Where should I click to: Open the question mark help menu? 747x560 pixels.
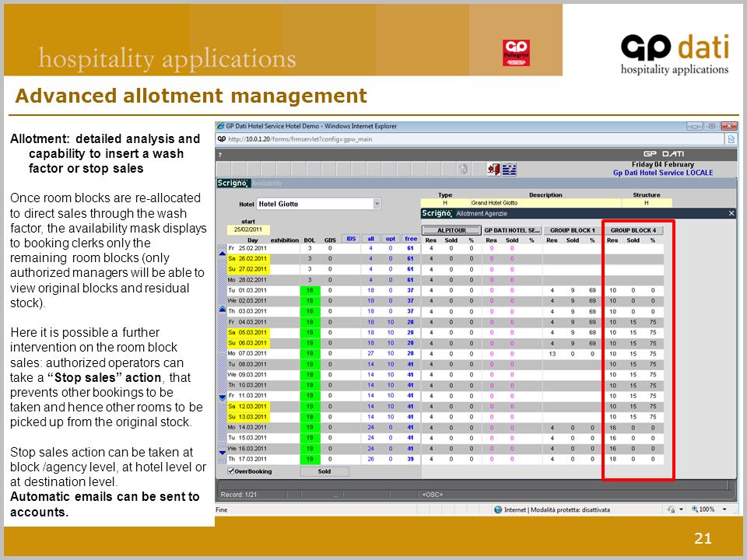(219, 155)
